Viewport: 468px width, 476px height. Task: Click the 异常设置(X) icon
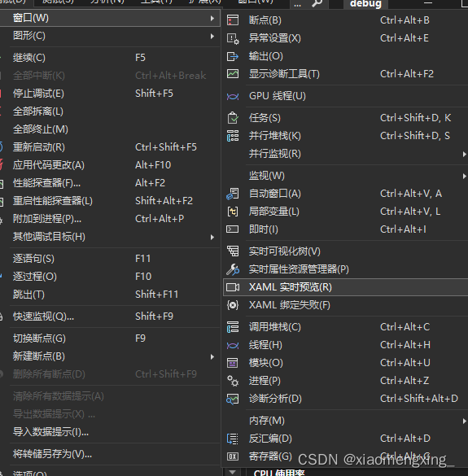(233, 38)
